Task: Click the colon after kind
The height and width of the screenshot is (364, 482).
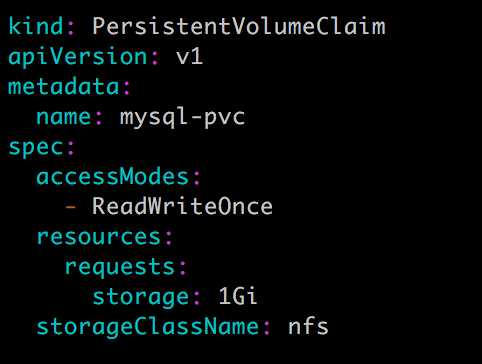Action: 71,28
